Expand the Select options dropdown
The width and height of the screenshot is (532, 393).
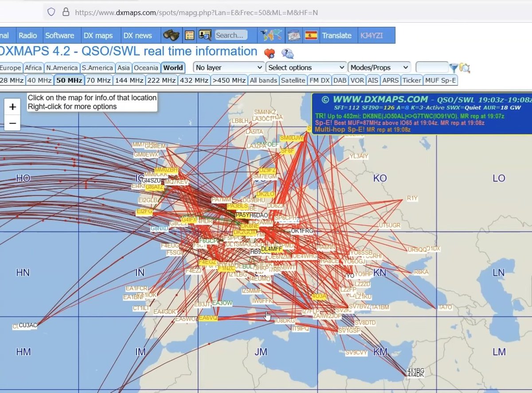click(x=306, y=67)
